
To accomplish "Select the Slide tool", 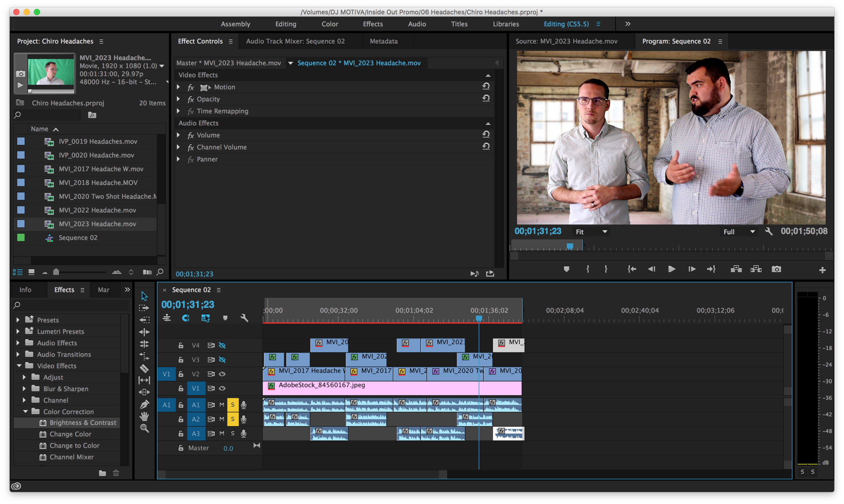I will 144,392.
